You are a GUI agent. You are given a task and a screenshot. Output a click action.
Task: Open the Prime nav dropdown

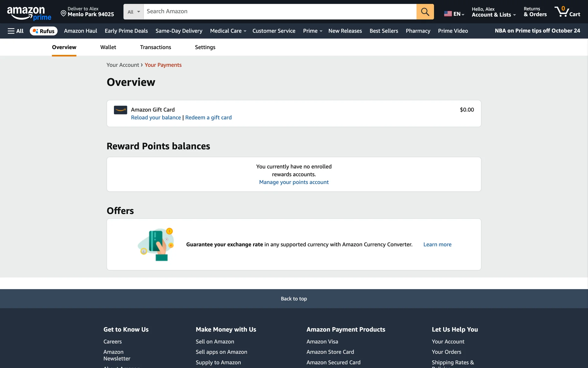(312, 31)
